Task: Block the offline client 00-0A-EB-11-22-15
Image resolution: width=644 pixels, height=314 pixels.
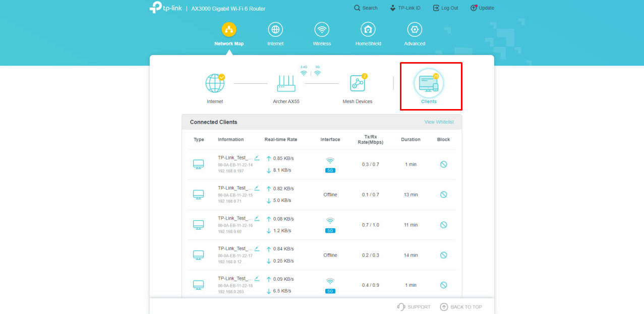Action: [x=443, y=194]
